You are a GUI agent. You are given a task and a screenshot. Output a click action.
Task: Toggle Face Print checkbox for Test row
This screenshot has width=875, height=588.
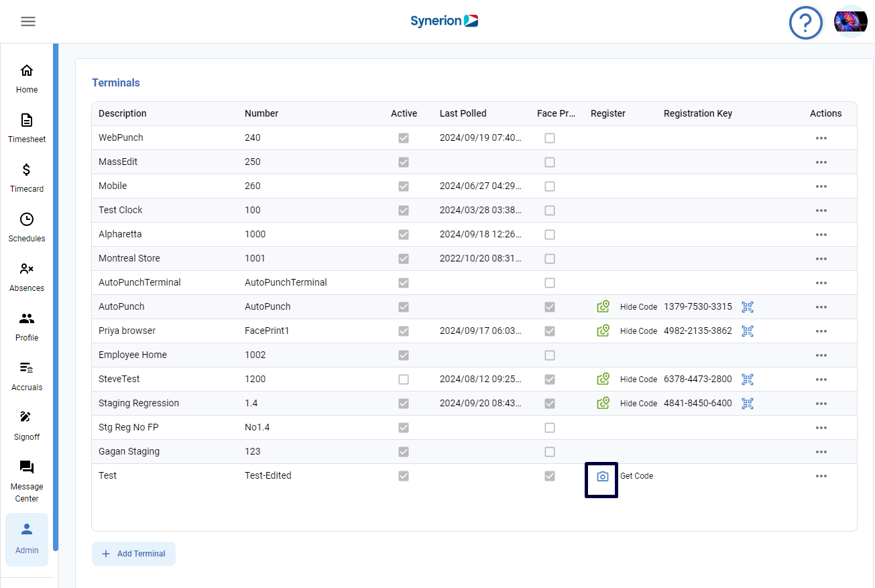tap(550, 476)
